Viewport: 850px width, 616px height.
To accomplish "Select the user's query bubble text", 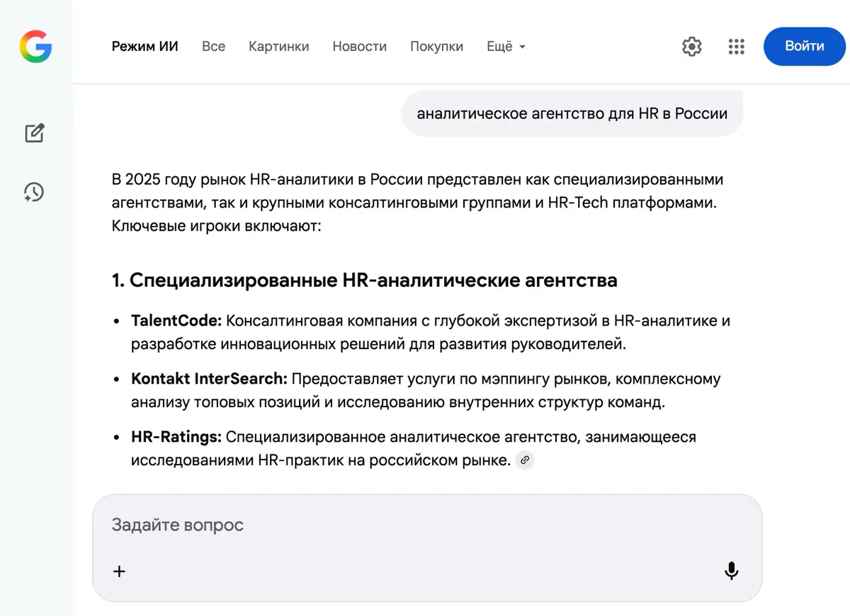I will pos(572,113).
